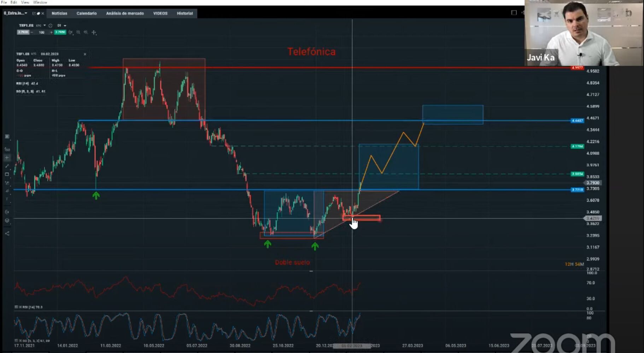Select the rectangle shape drawing tool
The width and height of the screenshot is (644, 353).
(x=7, y=174)
